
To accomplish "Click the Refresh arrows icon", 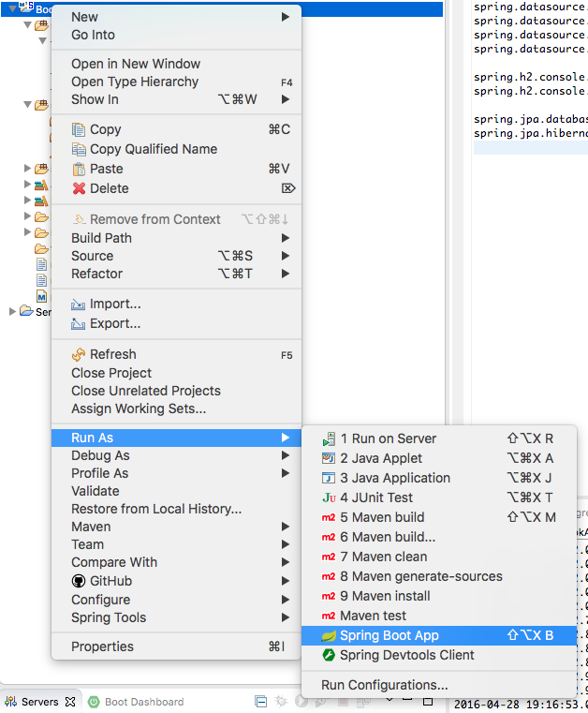I will pyautogui.click(x=79, y=354).
